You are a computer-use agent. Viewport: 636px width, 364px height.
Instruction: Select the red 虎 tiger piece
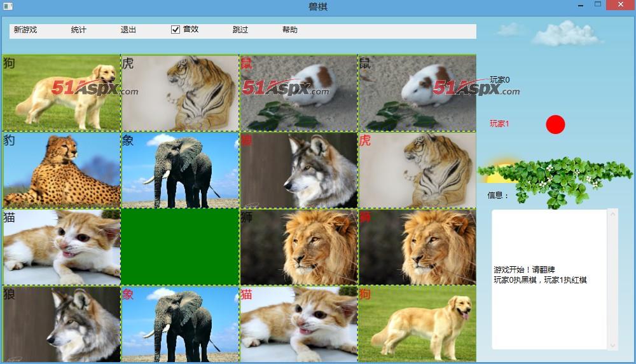point(417,170)
